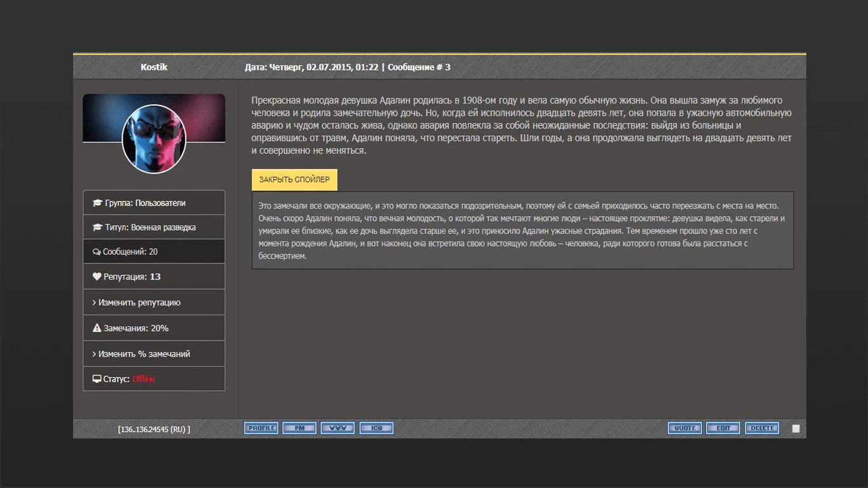This screenshot has height=488, width=868.
Task: Open the Изменить репутацию link
Action: [x=139, y=302]
